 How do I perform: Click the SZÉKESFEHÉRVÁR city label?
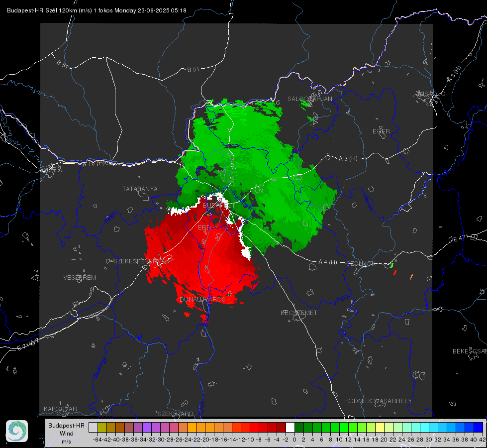point(142,261)
